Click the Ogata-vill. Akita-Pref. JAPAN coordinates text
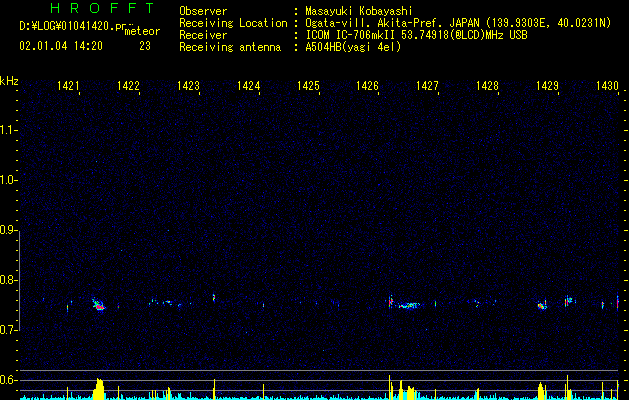The width and height of the screenshot is (629, 400). click(458, 24)
